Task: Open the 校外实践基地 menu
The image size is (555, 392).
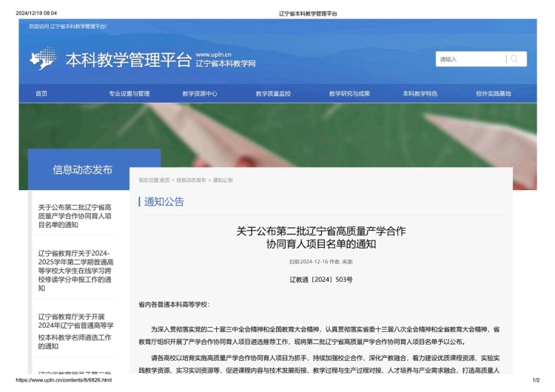Action: click(494, 94)
